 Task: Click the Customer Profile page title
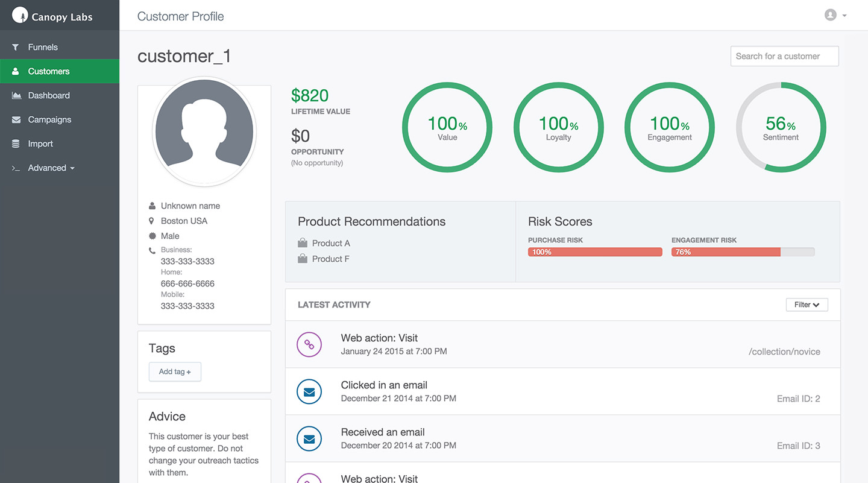pos(180,16)
